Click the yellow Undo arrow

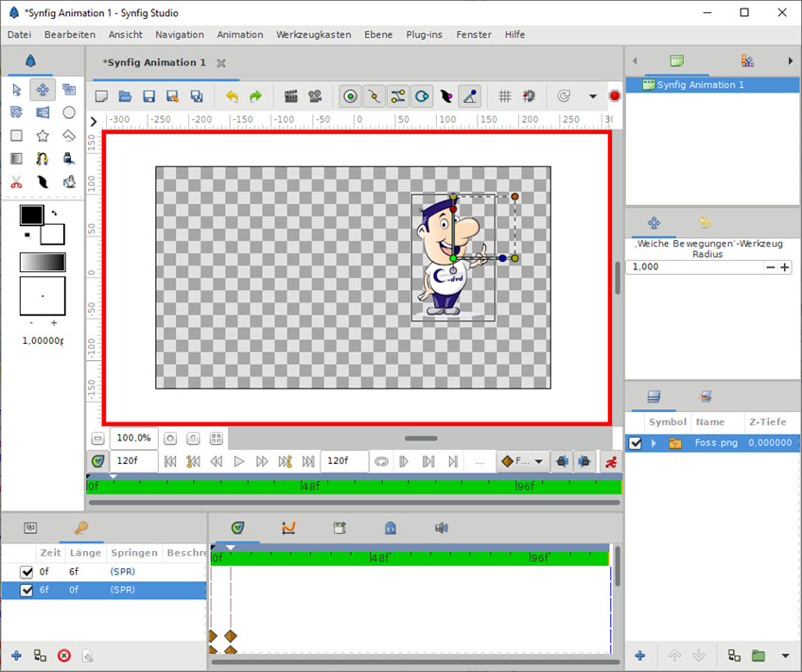(232, 96)
